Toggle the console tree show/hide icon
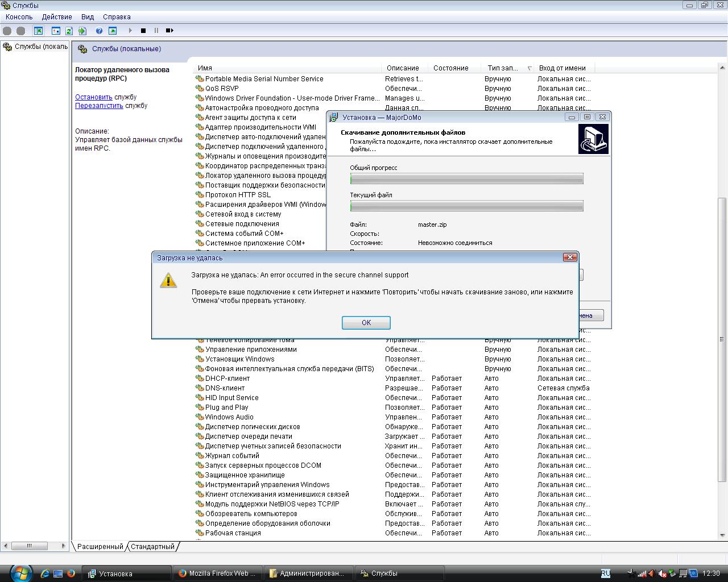The image size is (728, 582). click(x=39, y=31)
